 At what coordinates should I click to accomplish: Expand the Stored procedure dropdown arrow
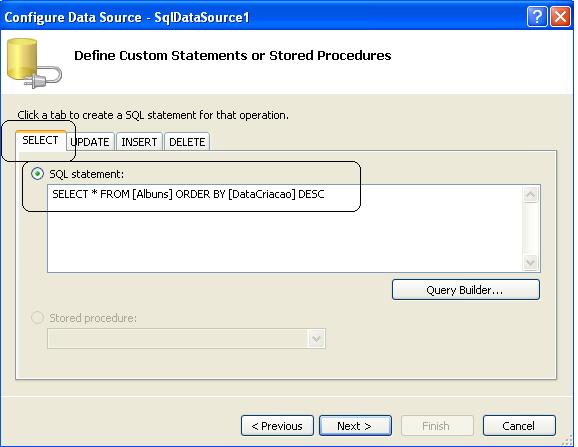pyautogui.click(x=316, y=338)
